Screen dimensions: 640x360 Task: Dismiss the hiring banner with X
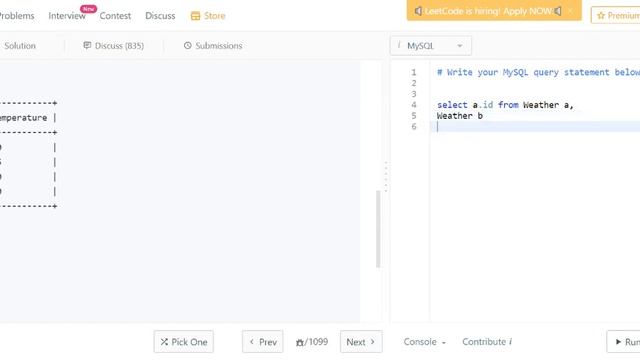click(571, 11)
